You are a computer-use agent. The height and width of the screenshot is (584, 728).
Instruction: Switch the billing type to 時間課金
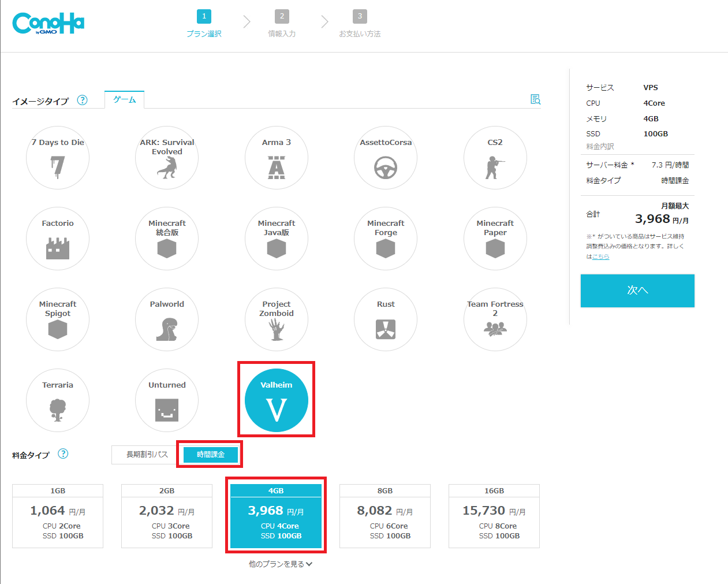211,455
